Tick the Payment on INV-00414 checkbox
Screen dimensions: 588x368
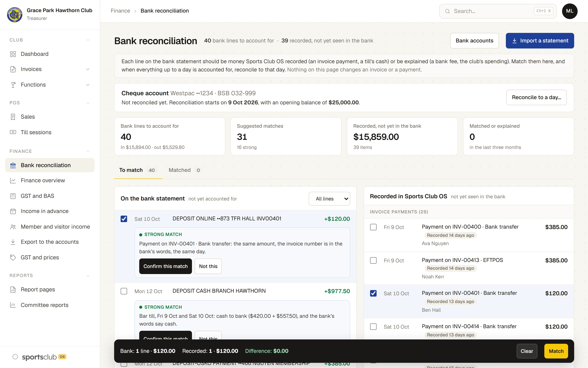[x=373, y=327]
